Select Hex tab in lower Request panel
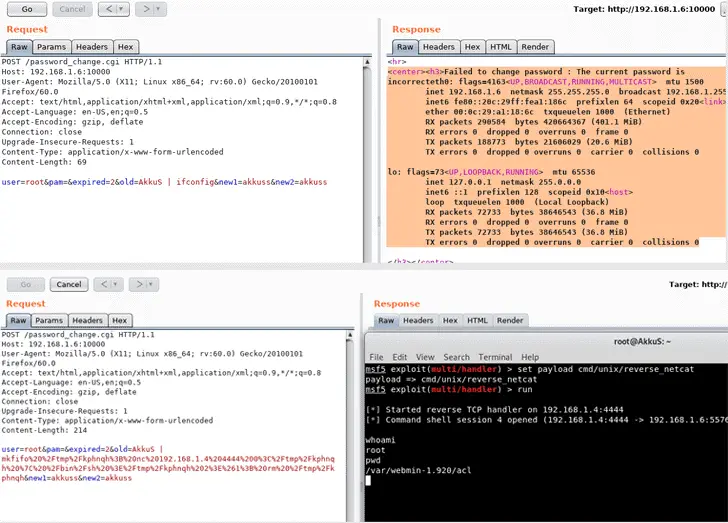 pyautogui.click(x=119, y=320)
